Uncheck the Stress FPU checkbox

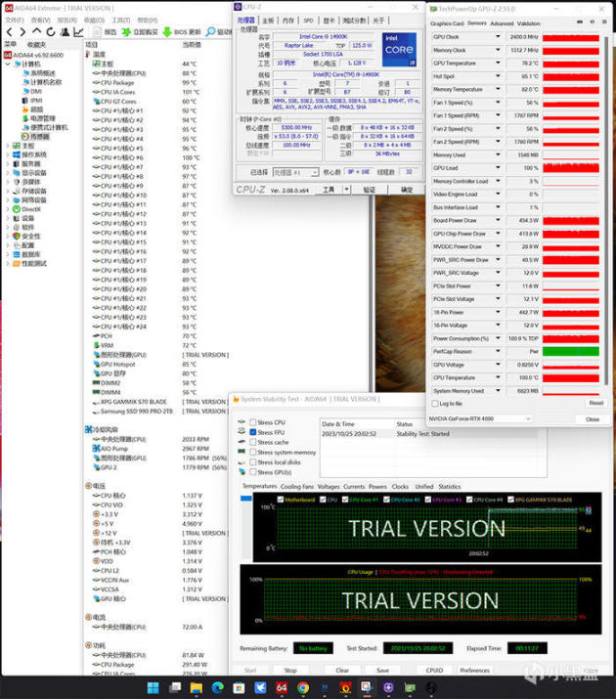point(252,432)
